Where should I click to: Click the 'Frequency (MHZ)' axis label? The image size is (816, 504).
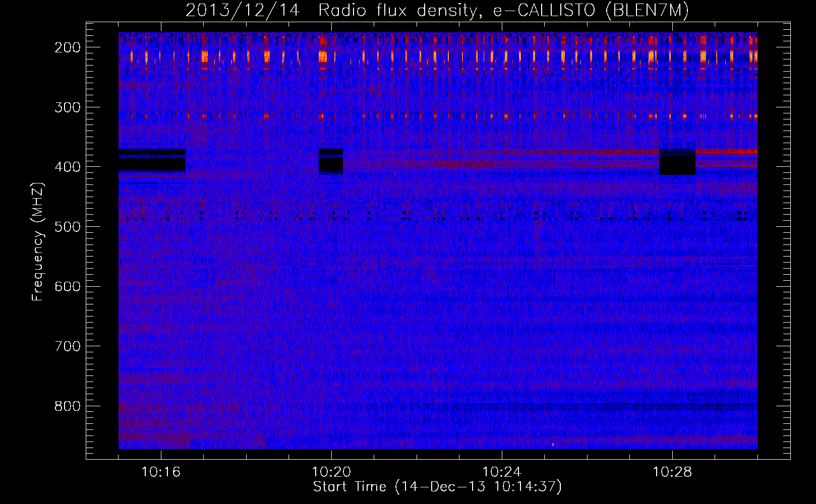38,241
